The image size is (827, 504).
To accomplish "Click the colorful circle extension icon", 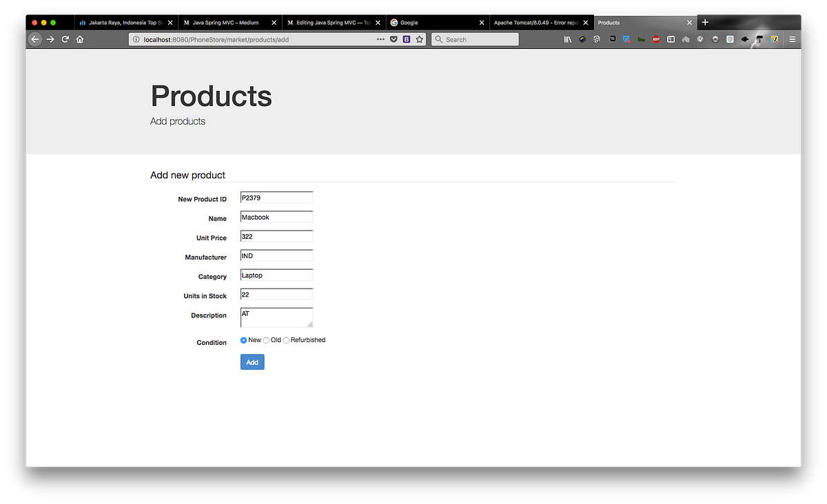I will pos(582,39).
